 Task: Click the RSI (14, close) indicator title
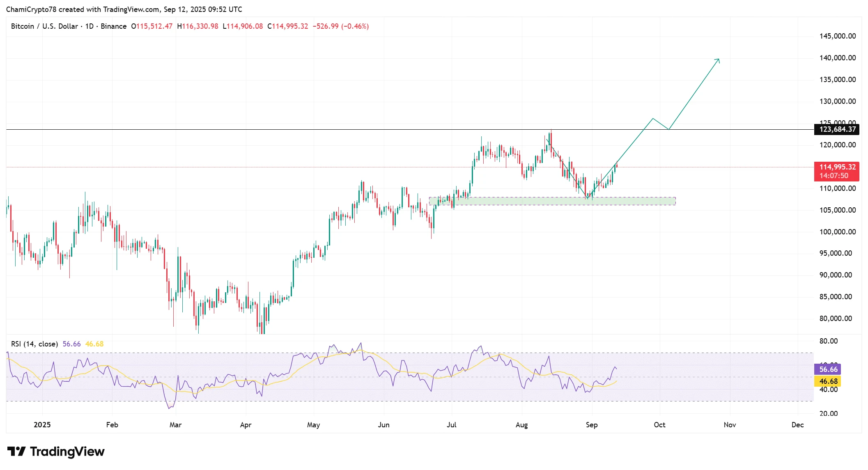tap(34, 344)
